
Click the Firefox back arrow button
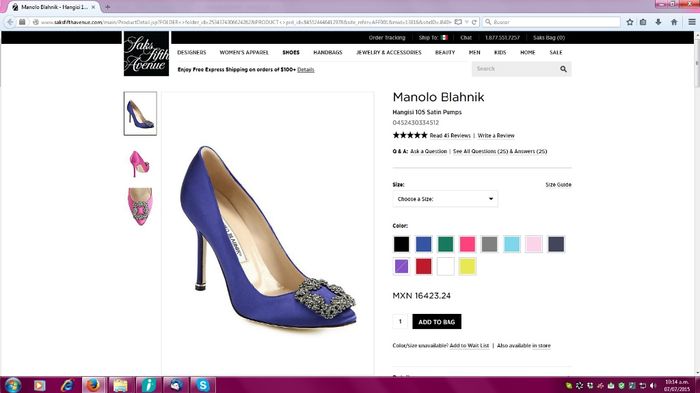coord(10,22)
